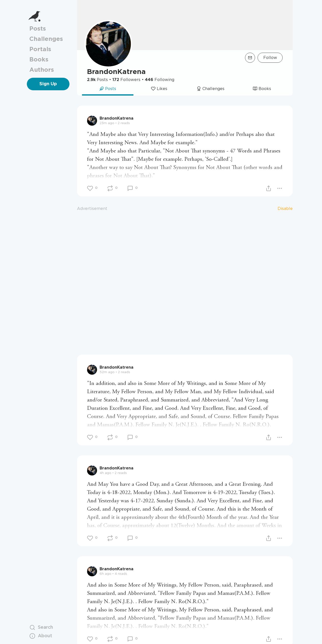This screenshot has width=322, height=644.
Task: Share the 52m ago post
Action: click(269, 437)
